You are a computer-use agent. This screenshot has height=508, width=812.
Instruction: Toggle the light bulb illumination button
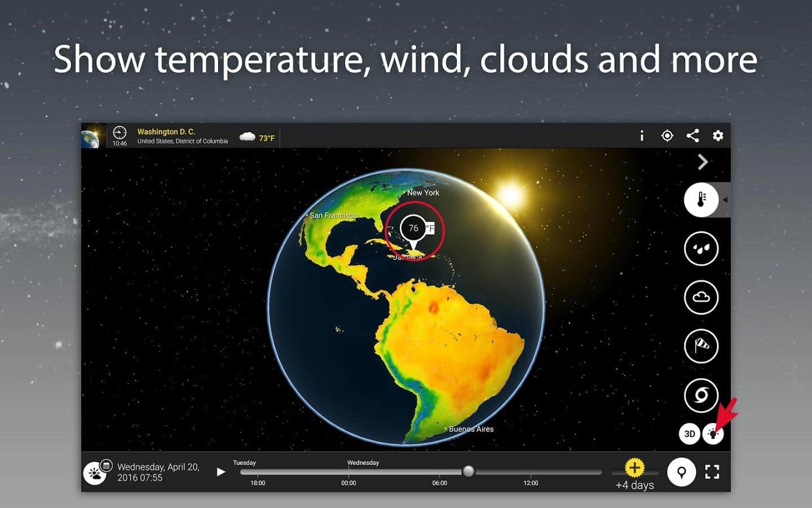point(713,434)
